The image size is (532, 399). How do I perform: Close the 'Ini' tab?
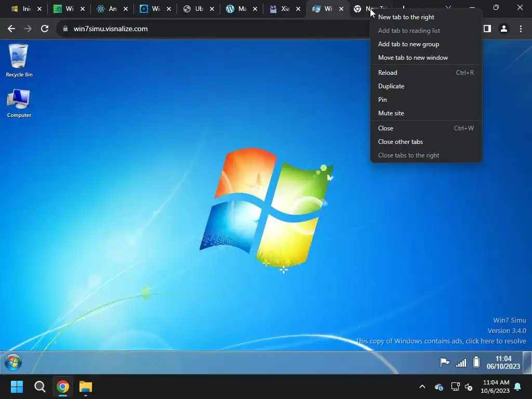tap(39, 9)
